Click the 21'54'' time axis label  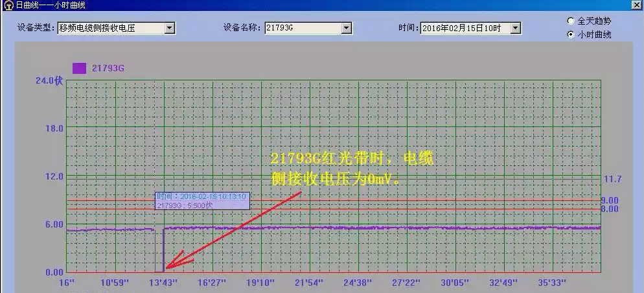309,283
